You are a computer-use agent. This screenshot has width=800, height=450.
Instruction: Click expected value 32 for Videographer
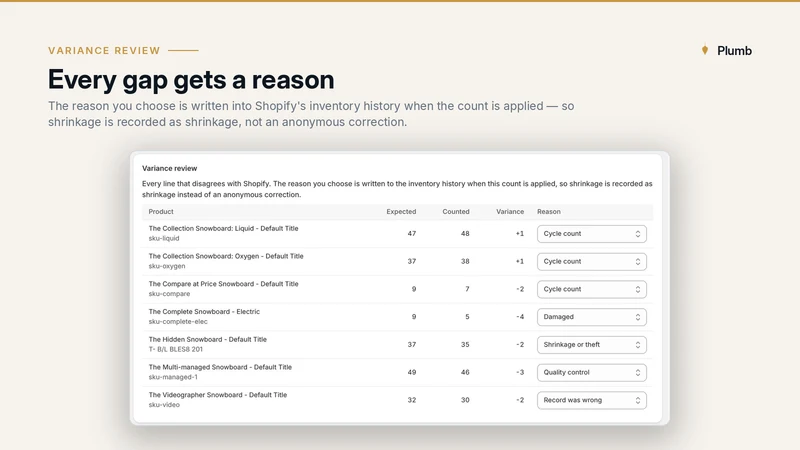412,400
